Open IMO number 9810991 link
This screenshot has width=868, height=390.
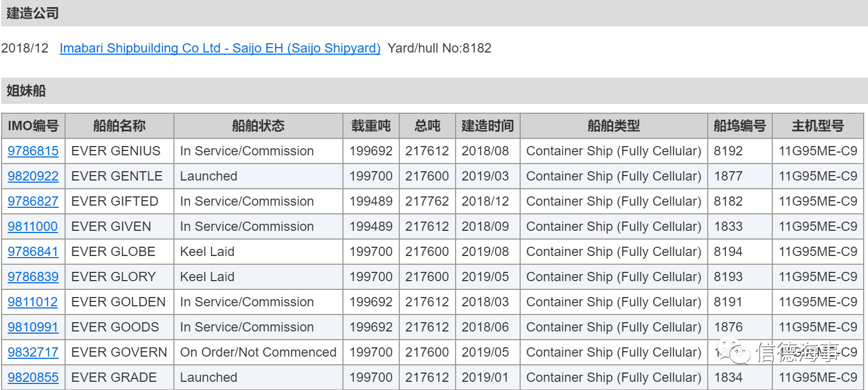click(x=33, y=327)
